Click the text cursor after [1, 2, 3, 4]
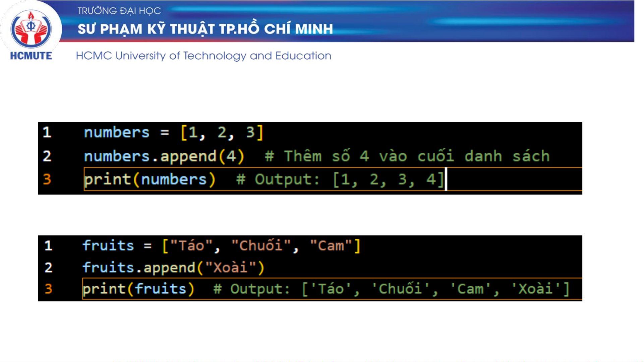This screenshot has height=362, width=644. tap(446, 179)
